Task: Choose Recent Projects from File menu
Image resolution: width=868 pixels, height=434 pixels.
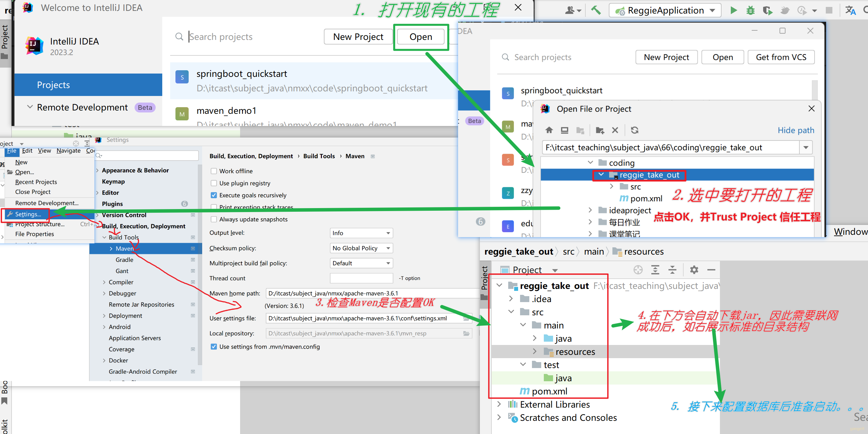Action: [36, 182]
